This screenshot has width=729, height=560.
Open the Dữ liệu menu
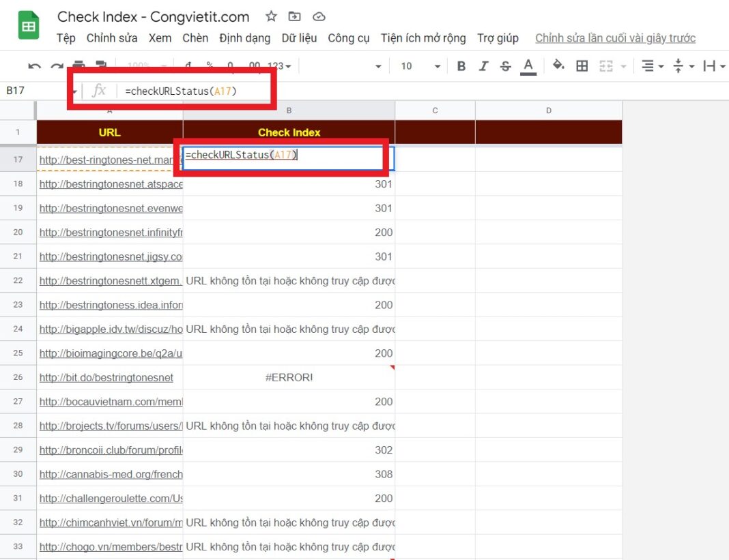click(x=300, y=38)
